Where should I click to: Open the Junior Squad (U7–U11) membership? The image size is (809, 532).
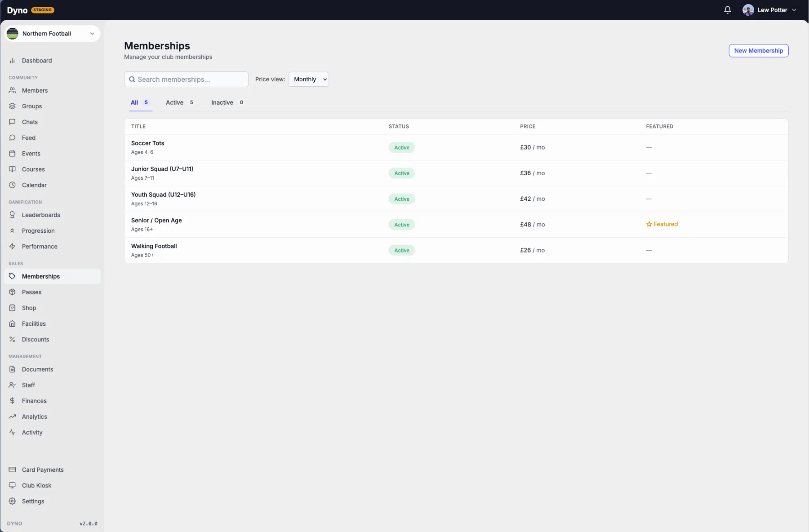162,169
